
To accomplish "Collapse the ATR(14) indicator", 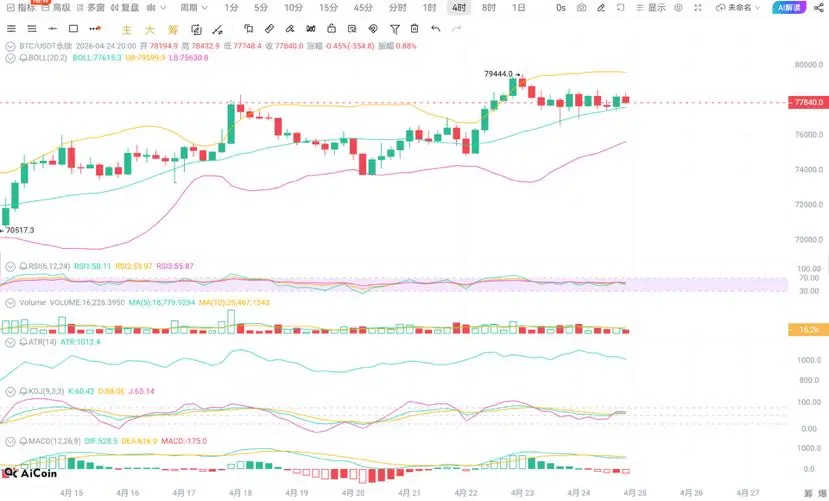I will pyautogui.click(x=10, y=342).
